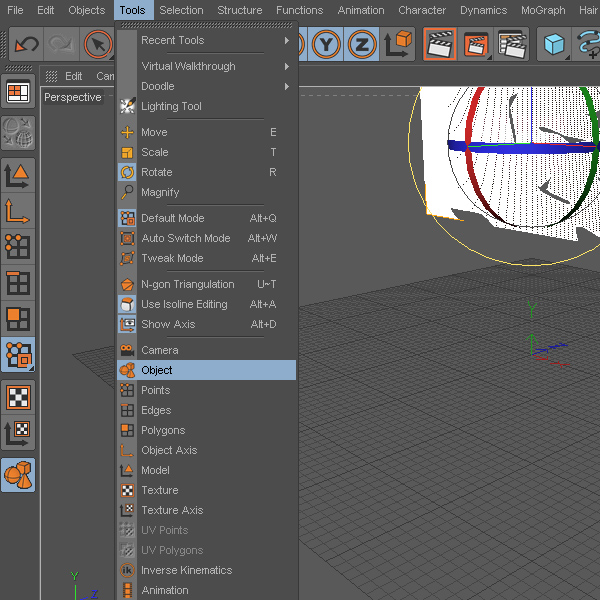Choose Inverse Kinematics from Tools menu
600x600 pixels.
[x=207, y=570]
